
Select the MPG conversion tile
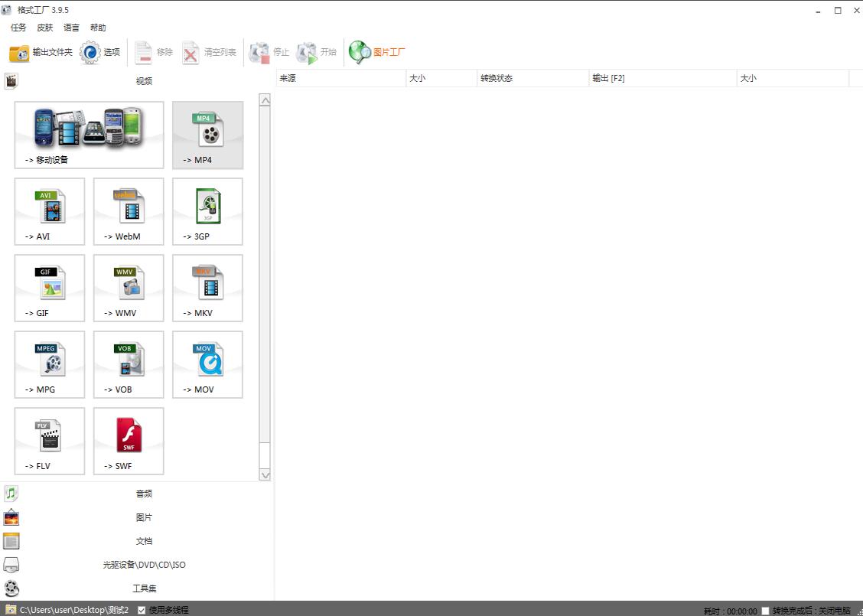coord(50,364)
